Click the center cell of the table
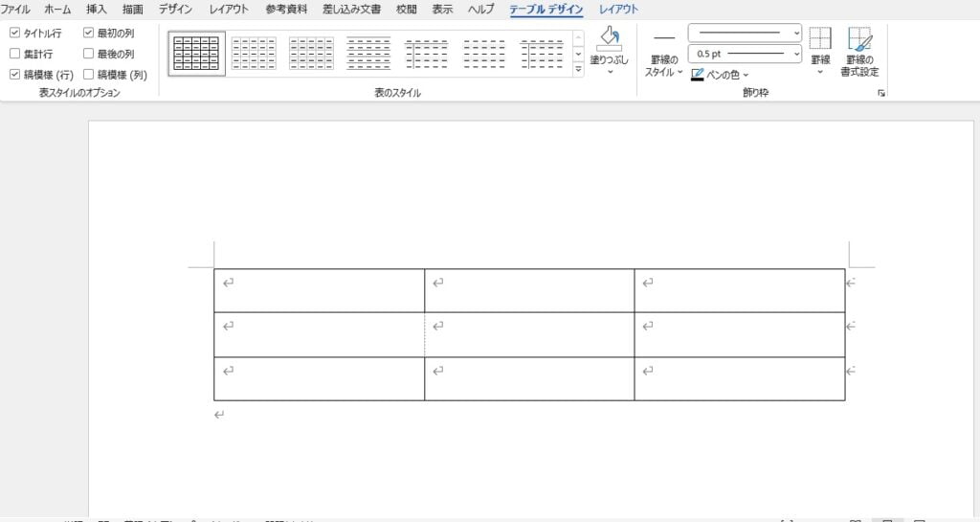 [529, 334]
